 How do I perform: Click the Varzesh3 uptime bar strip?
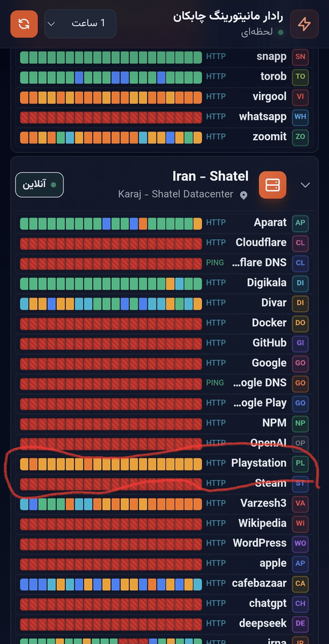[111, 504]
